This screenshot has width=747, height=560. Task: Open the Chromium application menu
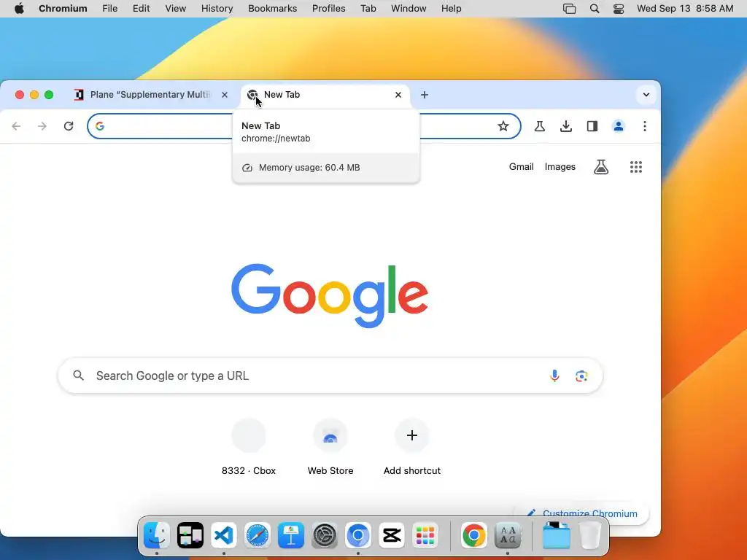[63, 9]
